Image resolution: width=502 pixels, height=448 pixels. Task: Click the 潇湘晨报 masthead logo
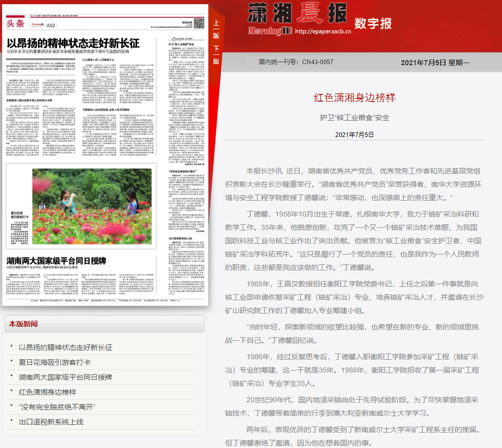click(297, 13)
